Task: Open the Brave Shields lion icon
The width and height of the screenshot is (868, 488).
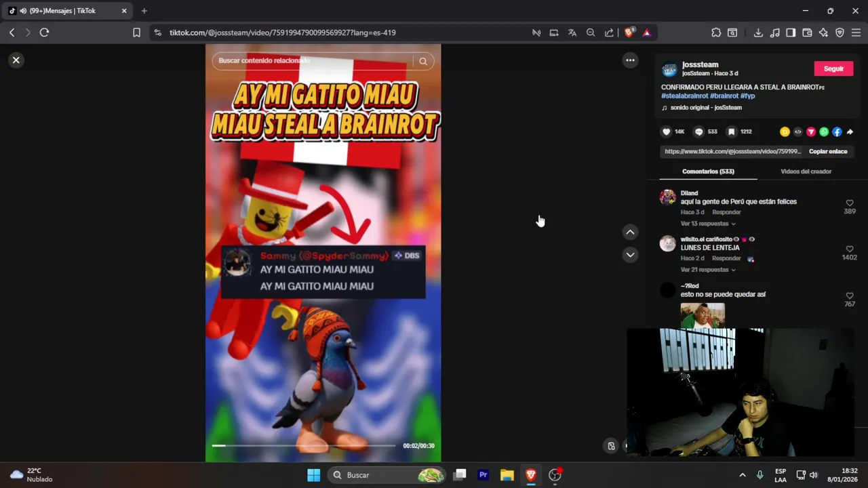Action: [x=629, y=33]
